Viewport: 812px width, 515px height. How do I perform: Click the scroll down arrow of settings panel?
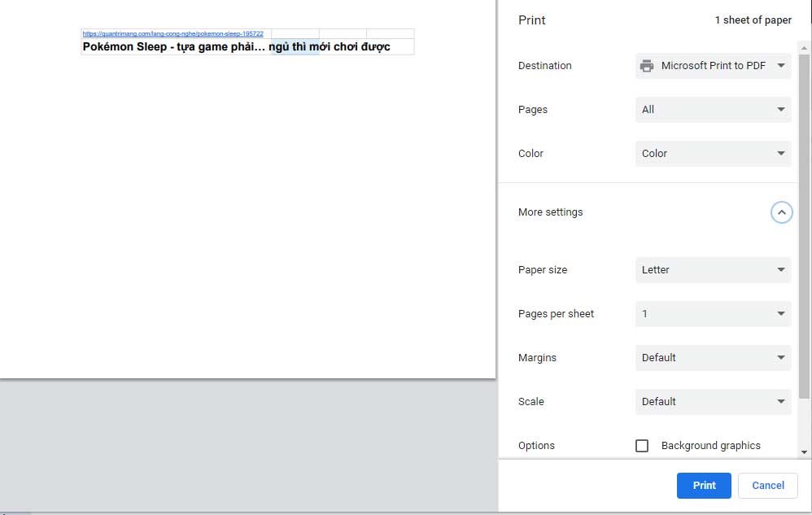coord(804,452)
